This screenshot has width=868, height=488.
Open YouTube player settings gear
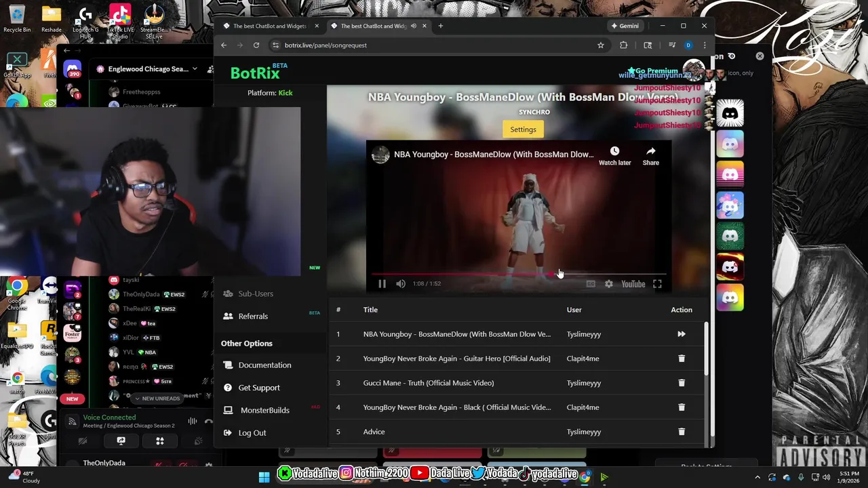click(609, 284)
